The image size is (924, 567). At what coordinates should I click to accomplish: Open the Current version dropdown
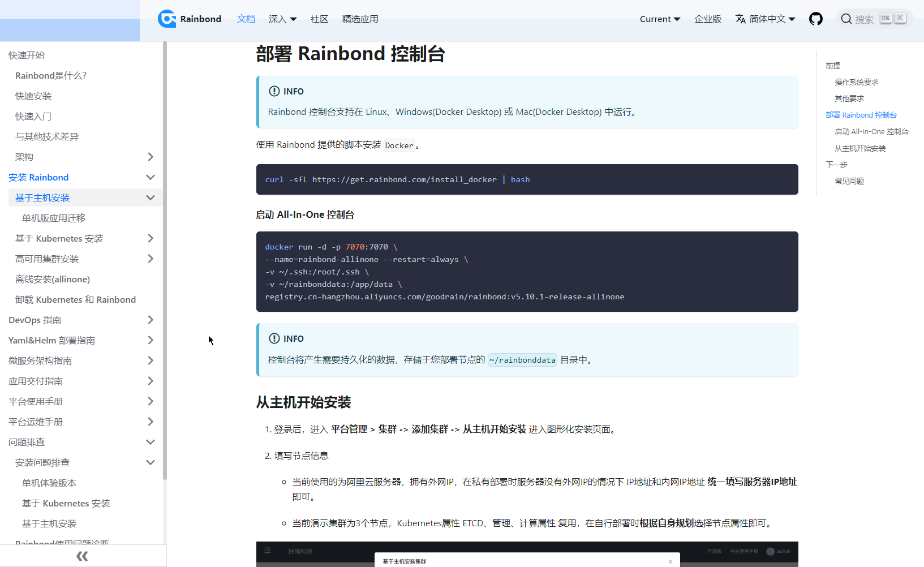point(660,19)
